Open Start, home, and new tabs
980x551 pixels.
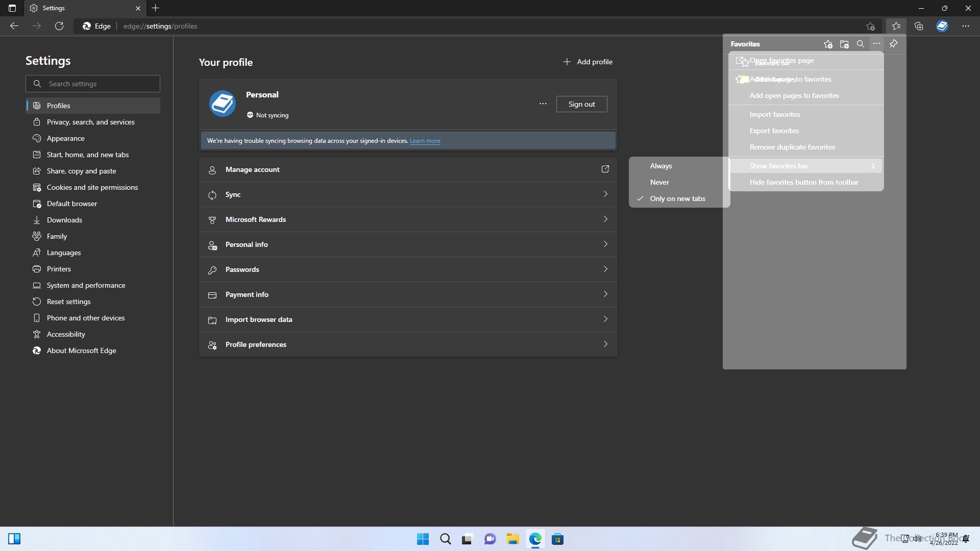click(x=93, y=155)
